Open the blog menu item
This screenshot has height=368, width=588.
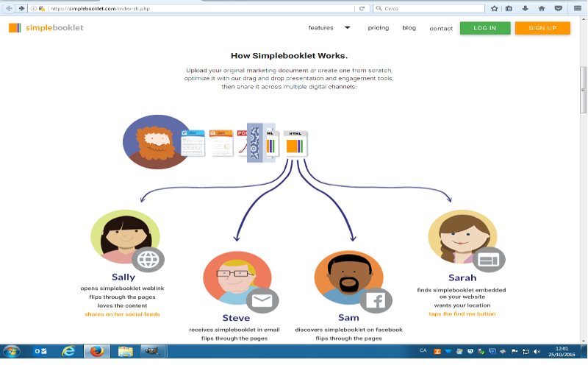click(409, 28)
